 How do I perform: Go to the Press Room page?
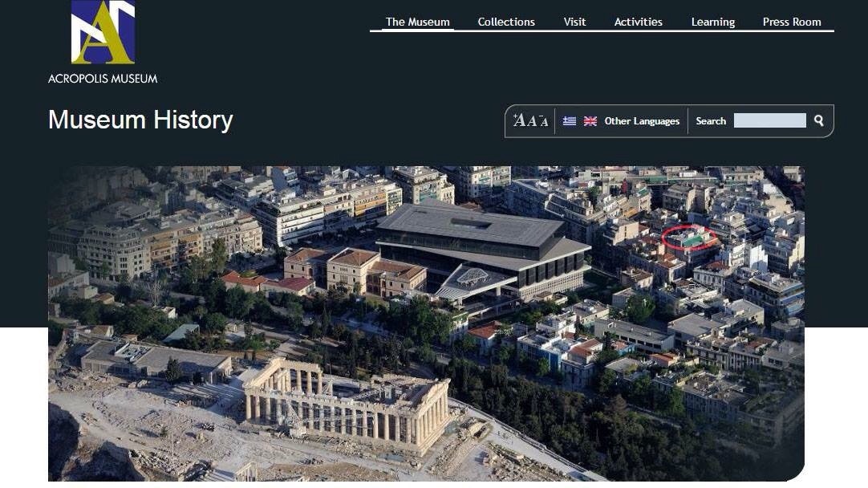pyautogui.click(x=792, y=22)
